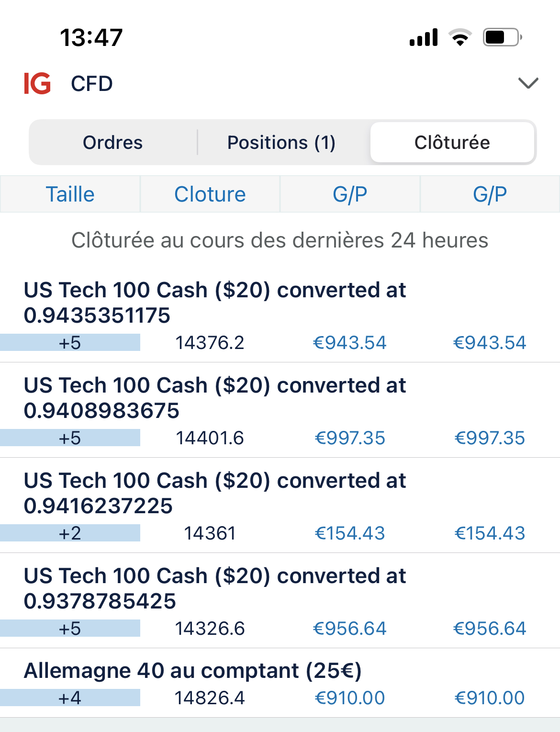Switch to the Positions (1) tab
560x732 pixels.
pos(281,142)
